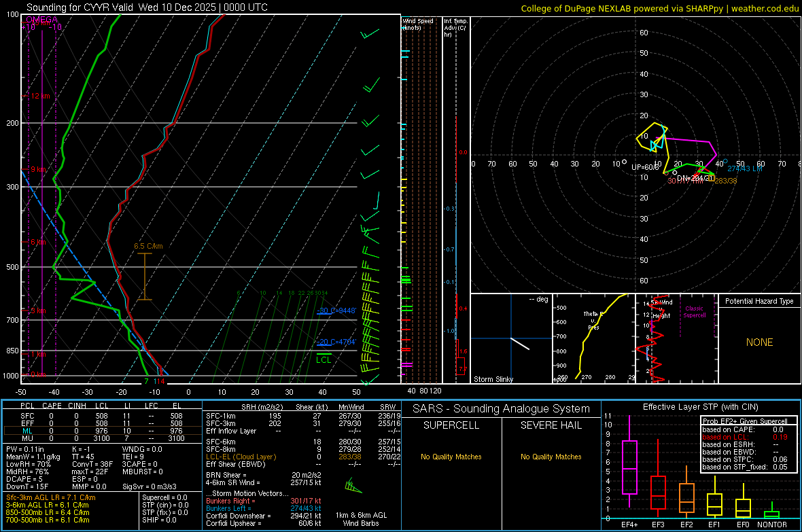The image size is (802, 532).
Task: Click the Bunkers Right = 301/17 kt line
Action: [x=264, y=501]
